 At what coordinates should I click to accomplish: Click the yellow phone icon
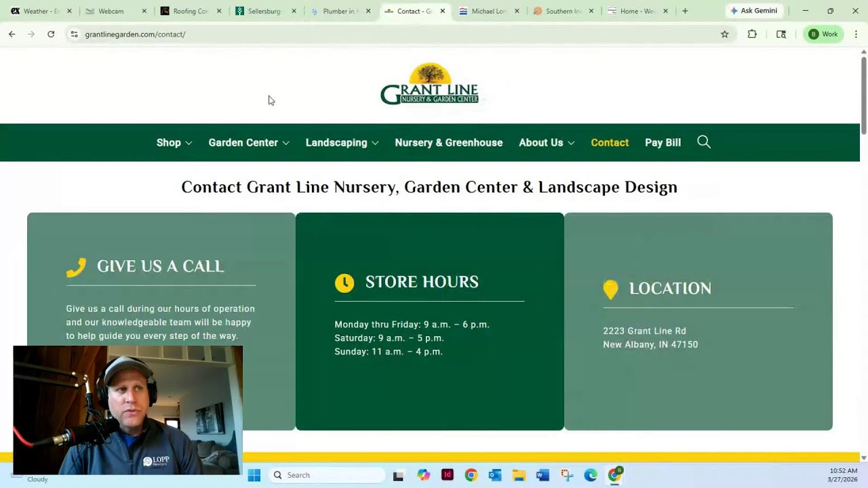(x=76, y=267)
